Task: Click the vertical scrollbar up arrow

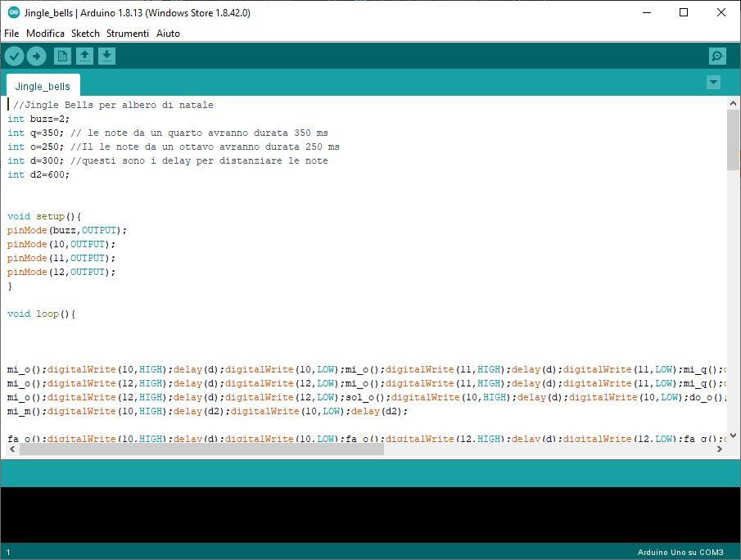Action: click(x=733, y=103)
